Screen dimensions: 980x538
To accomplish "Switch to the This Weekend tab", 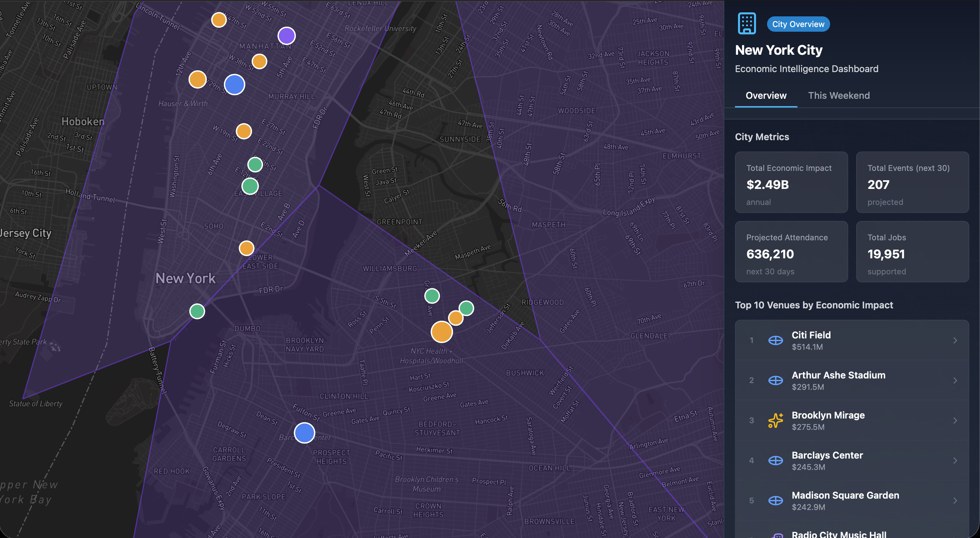I will pos(839,95).
